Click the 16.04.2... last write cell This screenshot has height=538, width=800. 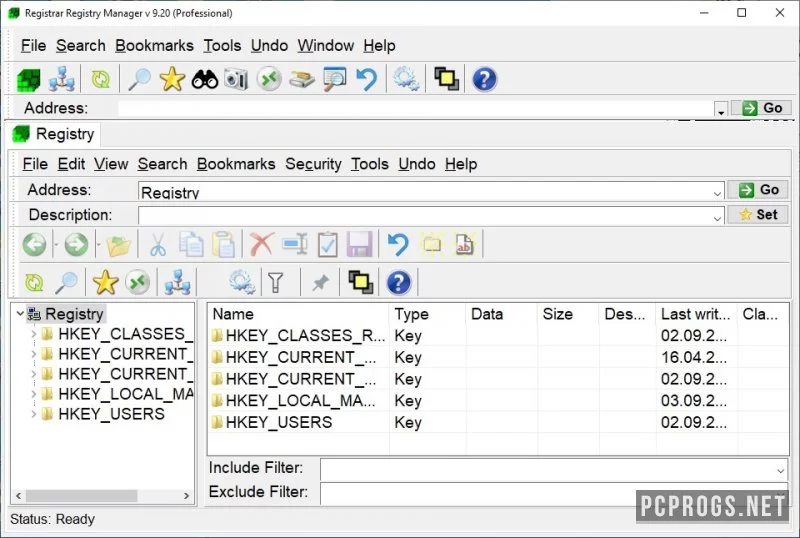694,357
